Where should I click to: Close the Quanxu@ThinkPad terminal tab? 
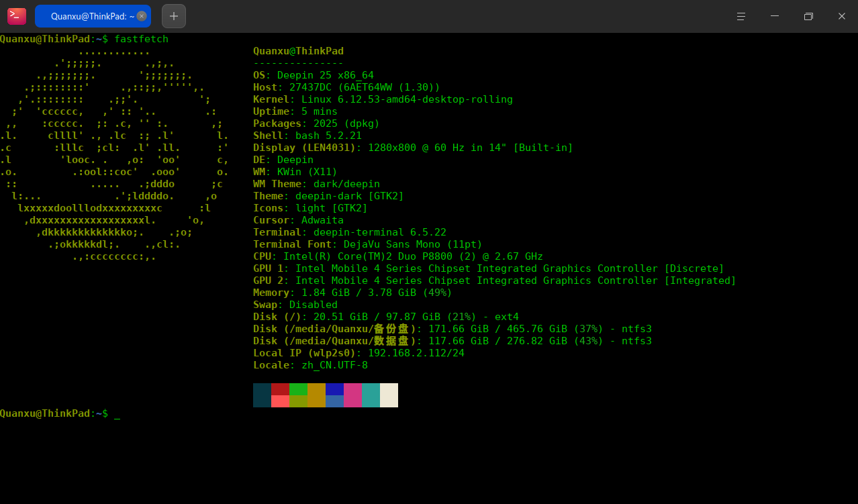142,16
